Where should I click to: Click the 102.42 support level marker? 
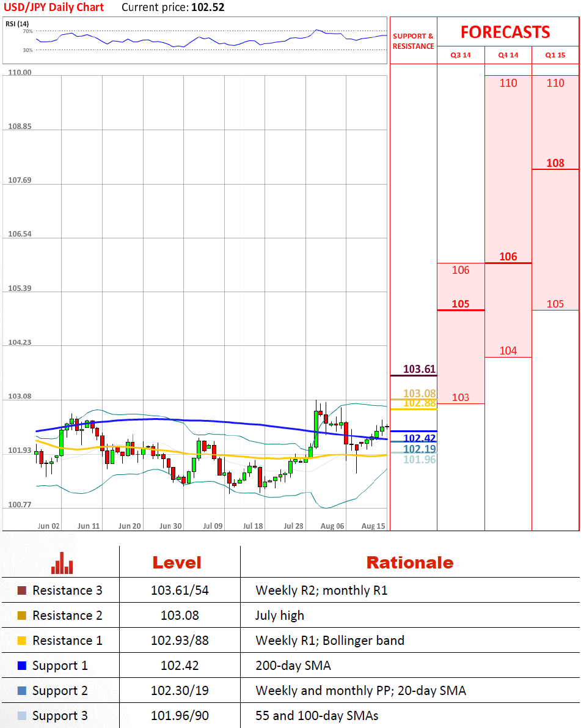point(420,438)
